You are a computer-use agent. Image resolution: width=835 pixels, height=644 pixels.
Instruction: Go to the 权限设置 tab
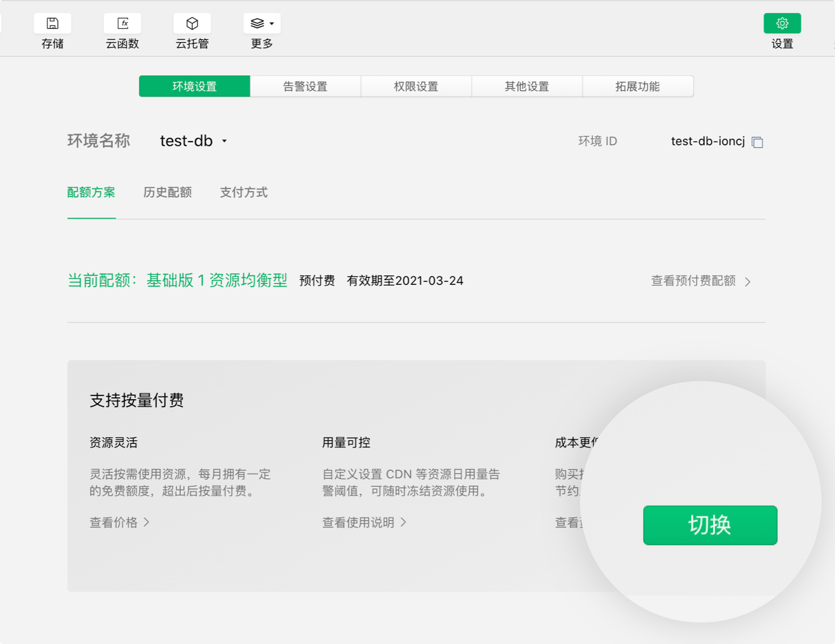click(x=416, y=86)
